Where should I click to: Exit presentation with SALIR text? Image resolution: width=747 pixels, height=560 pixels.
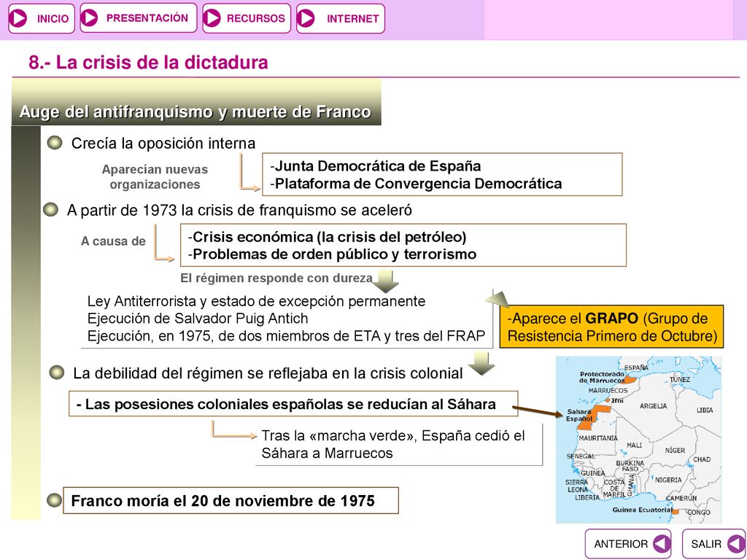pyautogui.click(x=706, y=544)
